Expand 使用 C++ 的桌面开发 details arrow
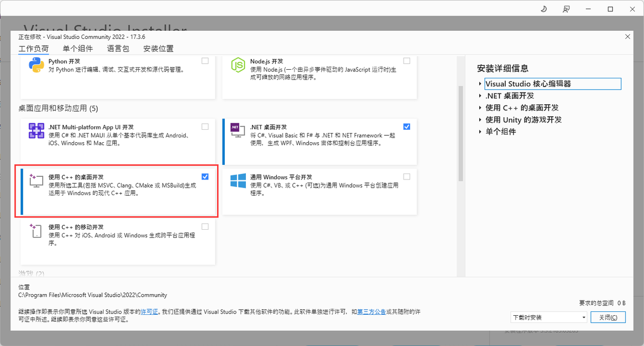The height and width of the screenshot is (346, 644). (480, 108)
